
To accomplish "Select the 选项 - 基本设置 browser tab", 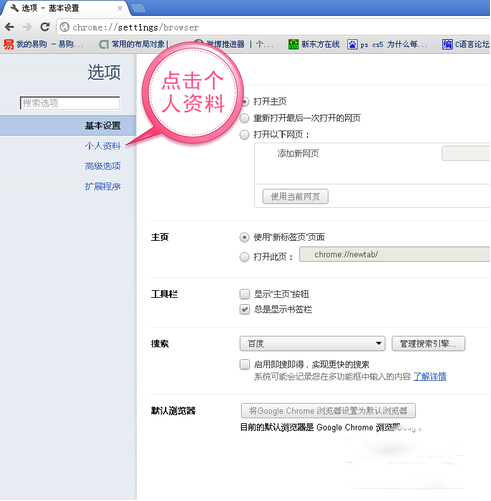I will tap(65, 8).
